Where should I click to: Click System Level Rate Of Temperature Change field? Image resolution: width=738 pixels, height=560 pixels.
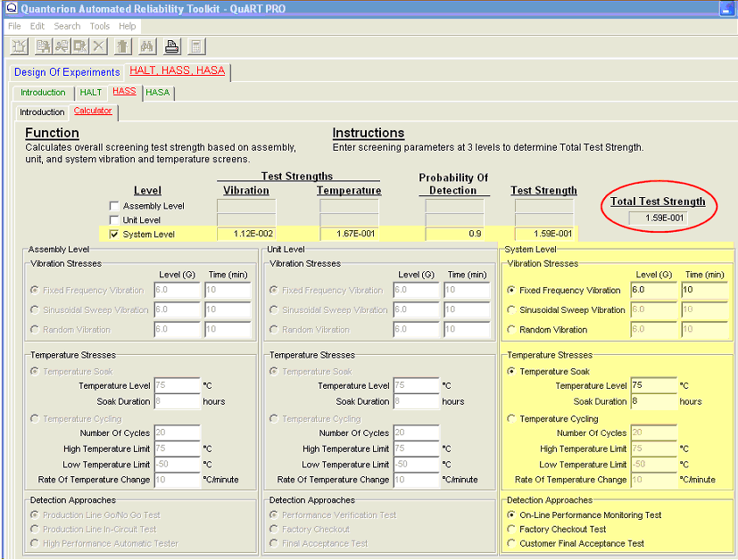click(x=654, y=480)
